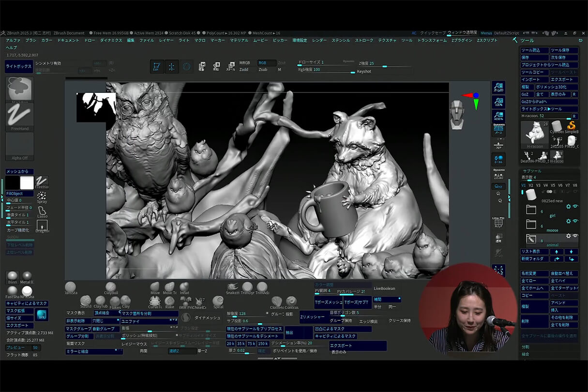Activate the Edit mode icon
This screenshot has width=588, height=392.
(157, 67)
